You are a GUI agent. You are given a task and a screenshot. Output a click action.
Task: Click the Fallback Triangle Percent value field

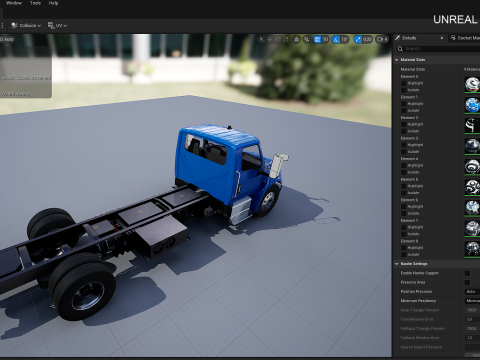[x=472, y=329]
